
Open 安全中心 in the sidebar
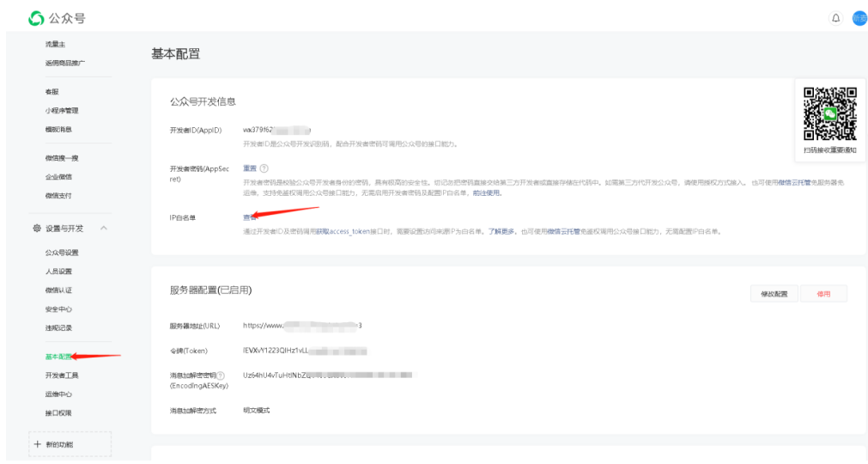click(x=58, y=309)
